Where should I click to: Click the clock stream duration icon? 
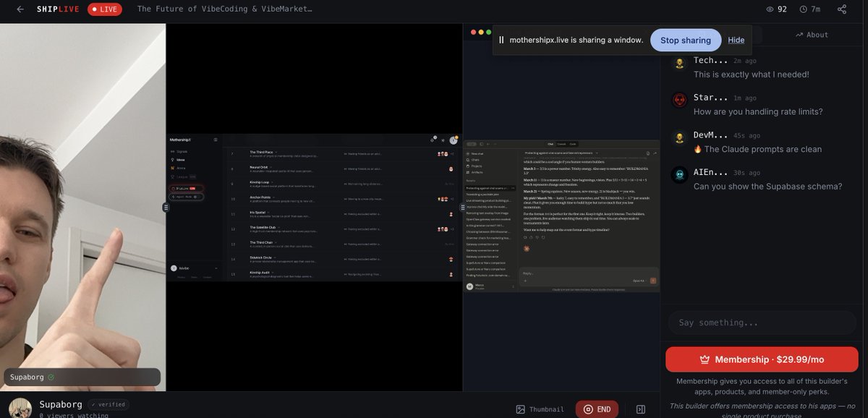[804, 9]
